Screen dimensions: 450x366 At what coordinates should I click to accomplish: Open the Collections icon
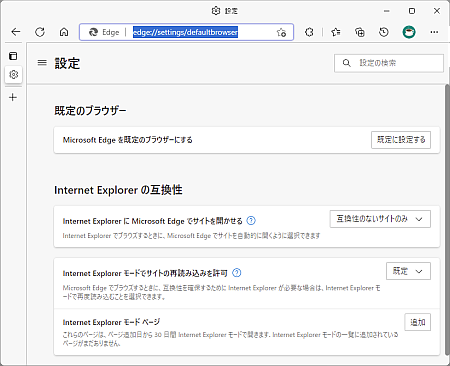tap(360, 32)
